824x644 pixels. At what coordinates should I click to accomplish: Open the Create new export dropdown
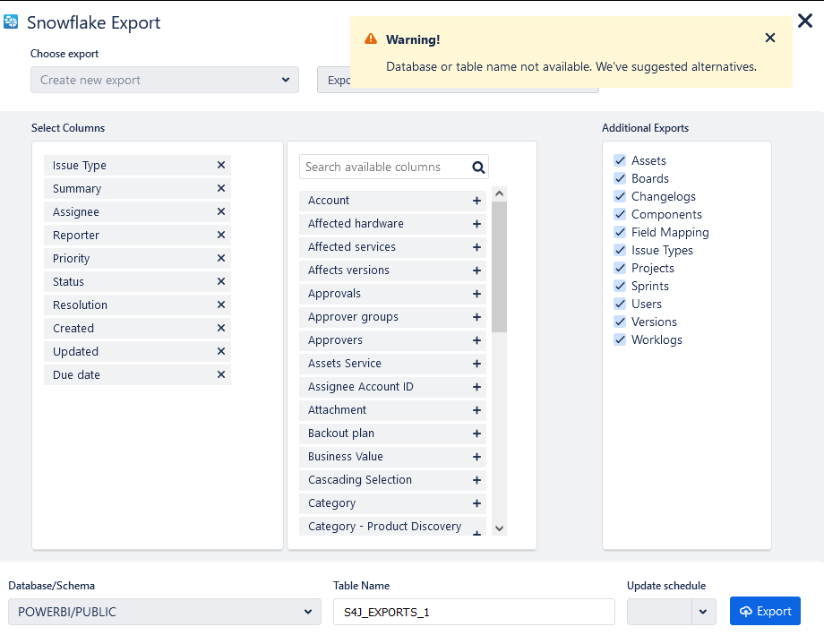(x=165, y=80)
